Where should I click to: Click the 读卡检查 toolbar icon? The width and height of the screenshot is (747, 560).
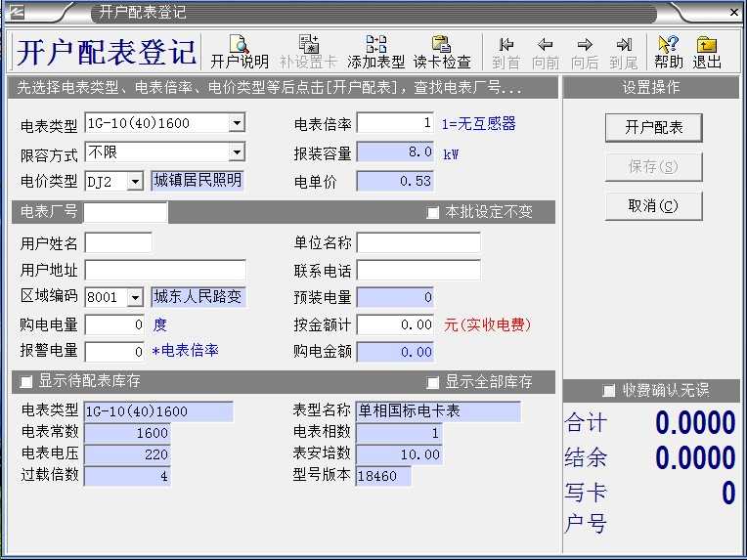coord(442,52)
